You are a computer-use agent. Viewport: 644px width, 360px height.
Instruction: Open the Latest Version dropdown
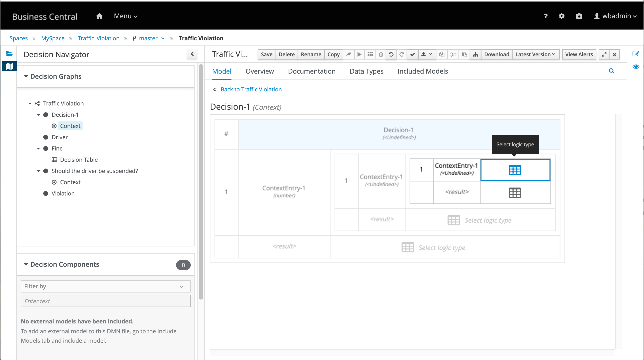pos(535,54)
